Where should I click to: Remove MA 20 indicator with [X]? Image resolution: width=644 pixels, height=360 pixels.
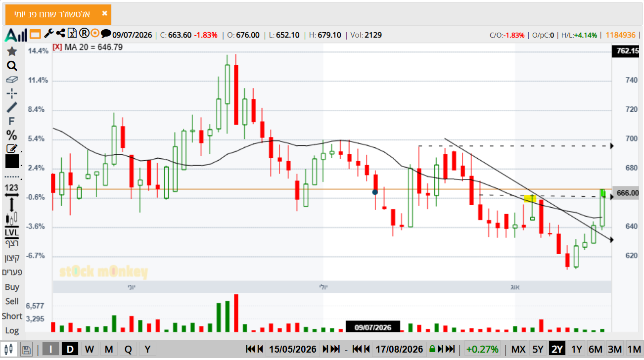point(57,47)
